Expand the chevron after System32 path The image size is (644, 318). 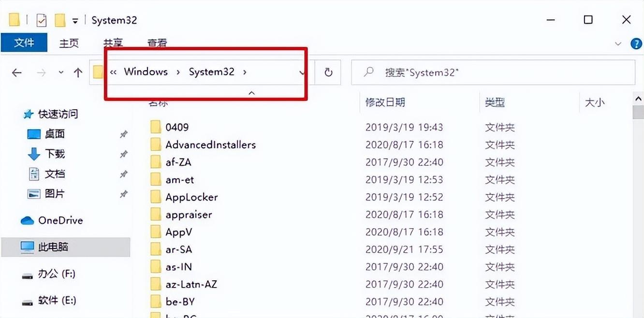click(245, 72)
